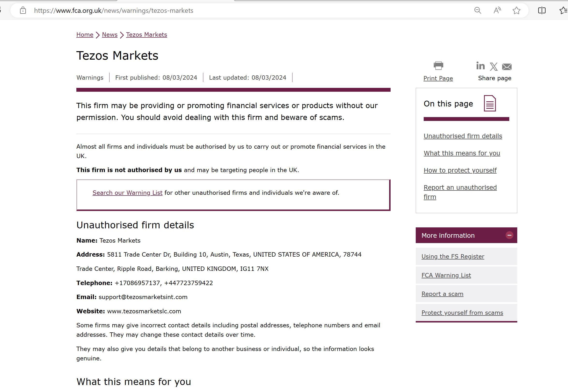Screen dimensions: 568x392
Task: Click the browser zoom magnifier icon
Action: click(478, 10)
